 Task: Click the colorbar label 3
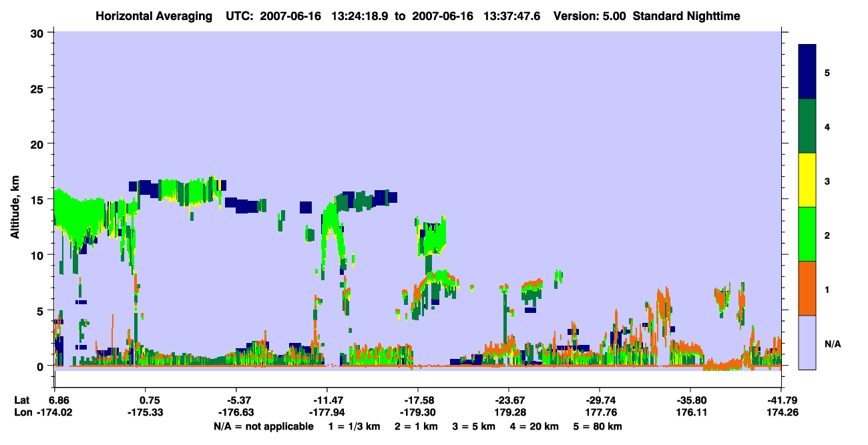tap(827, 181)
